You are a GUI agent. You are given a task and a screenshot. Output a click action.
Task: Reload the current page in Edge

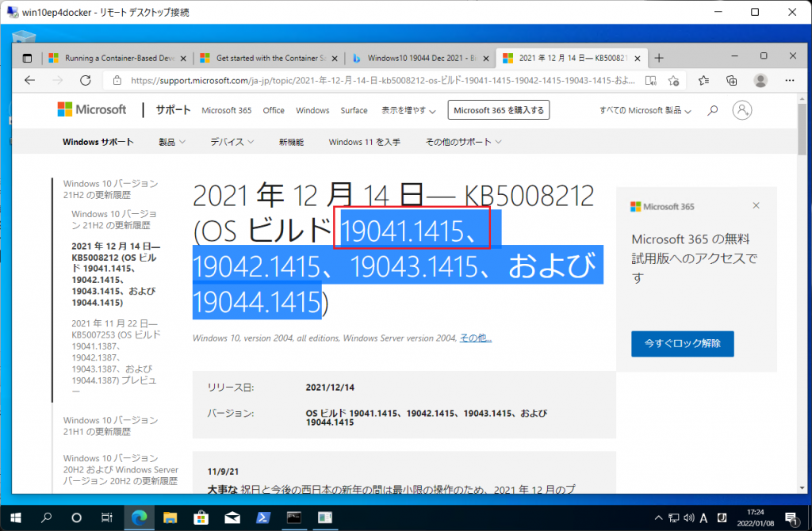coord(86,80)
